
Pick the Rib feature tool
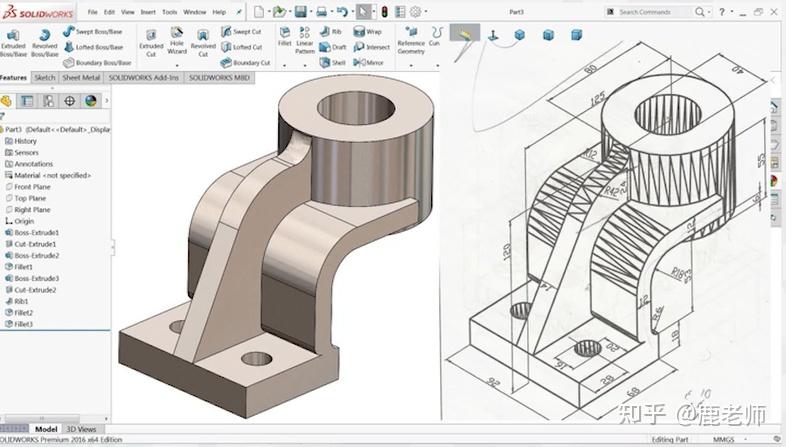pos(332,32)
